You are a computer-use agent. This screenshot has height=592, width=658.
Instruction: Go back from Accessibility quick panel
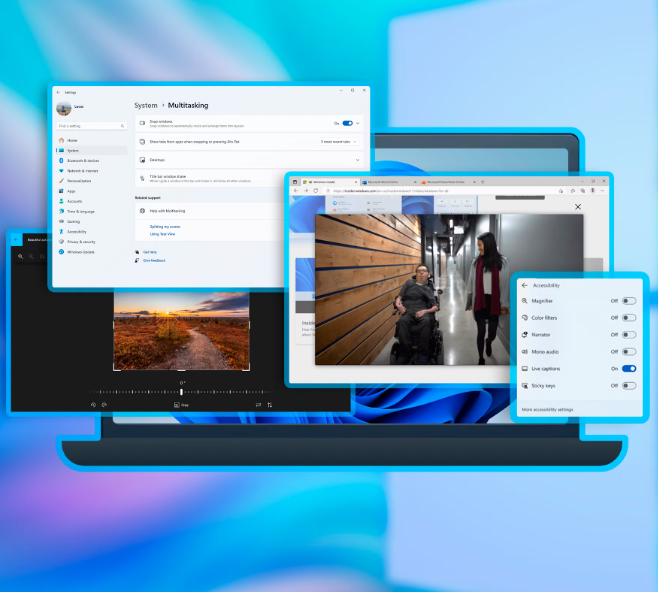[525, 285]
